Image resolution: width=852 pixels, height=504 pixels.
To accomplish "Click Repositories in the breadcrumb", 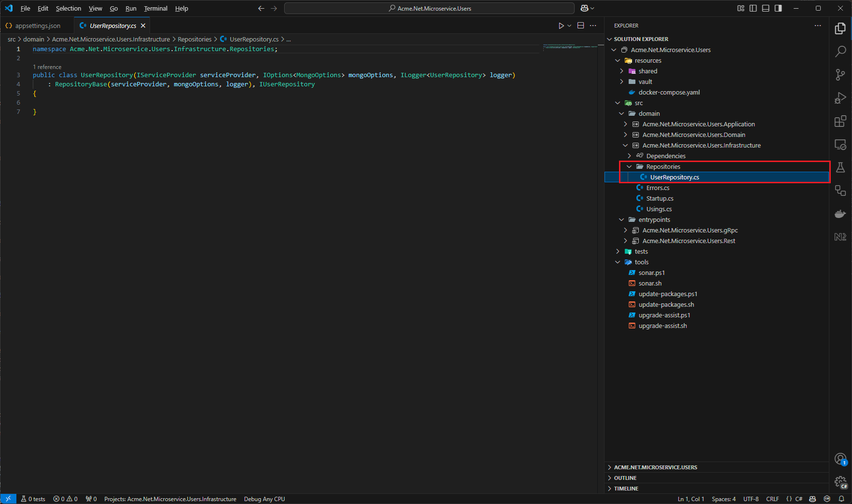I will pyautogui.click(x=194, y=39).
